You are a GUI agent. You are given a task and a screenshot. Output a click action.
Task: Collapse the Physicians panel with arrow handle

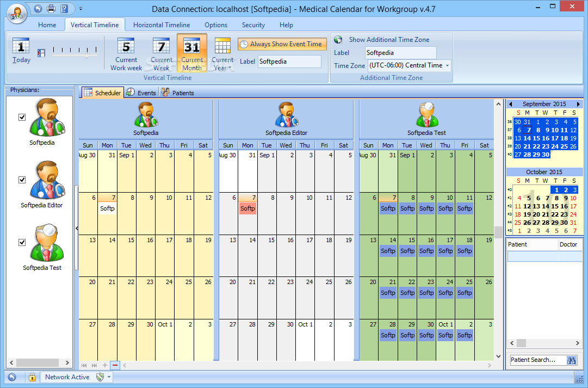tap(77, 228)
